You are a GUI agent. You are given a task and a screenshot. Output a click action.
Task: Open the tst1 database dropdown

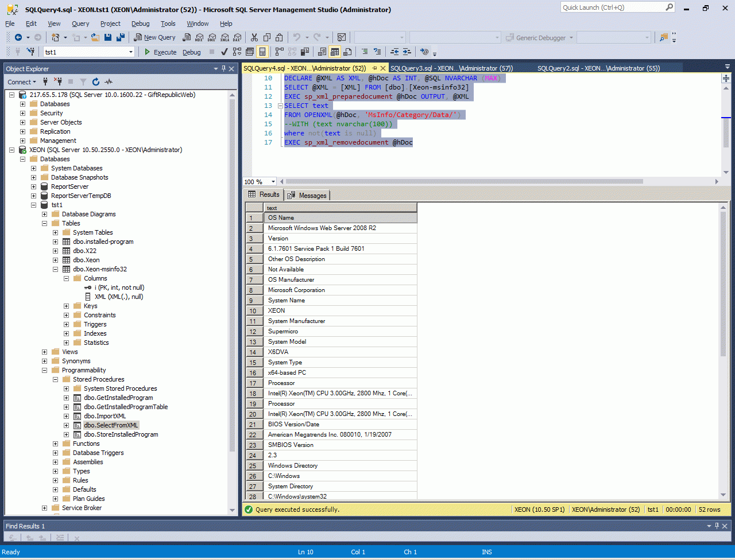[x=131, y=52]
